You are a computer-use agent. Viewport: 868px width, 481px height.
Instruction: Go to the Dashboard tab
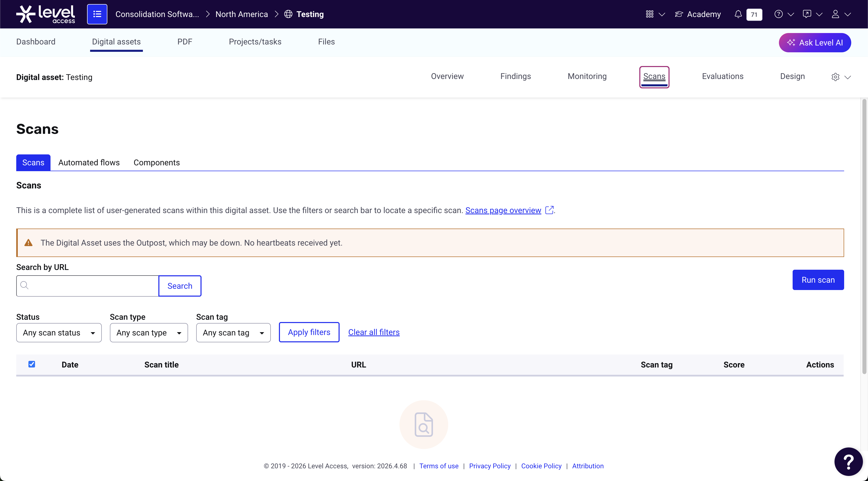pyautogui.click(x=36, y=42)
